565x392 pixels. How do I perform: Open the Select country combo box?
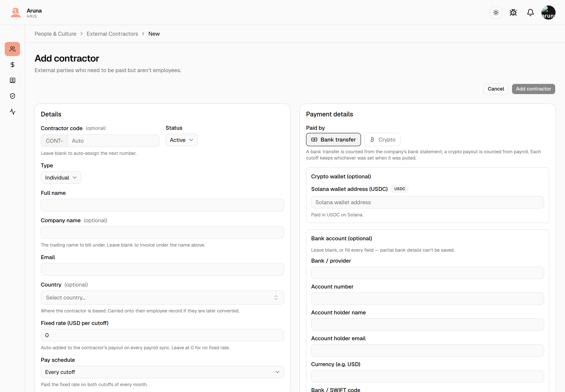[x=162, y=298]
